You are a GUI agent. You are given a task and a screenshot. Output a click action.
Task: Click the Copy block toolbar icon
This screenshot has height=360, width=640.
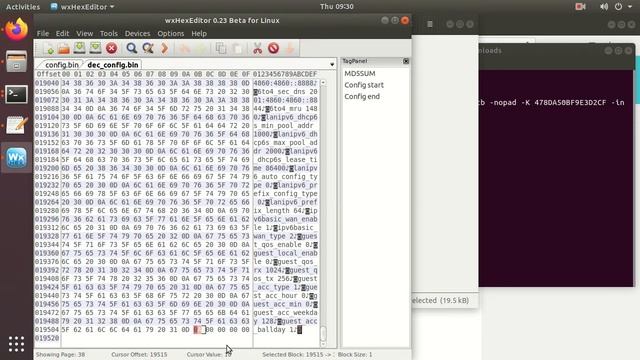(221, 48)
